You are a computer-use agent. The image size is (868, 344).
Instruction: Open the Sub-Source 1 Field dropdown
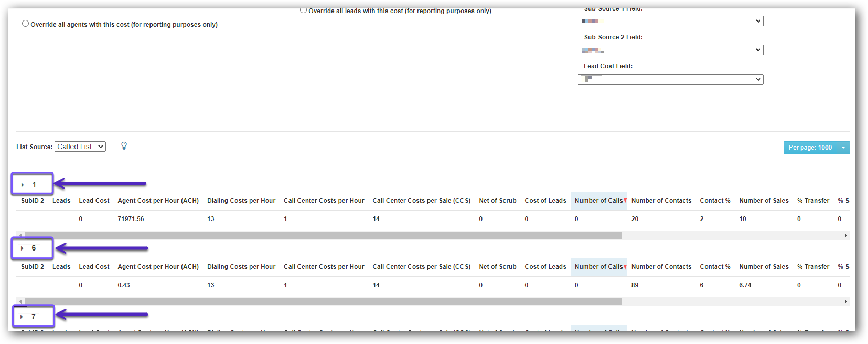click(670, 21)
